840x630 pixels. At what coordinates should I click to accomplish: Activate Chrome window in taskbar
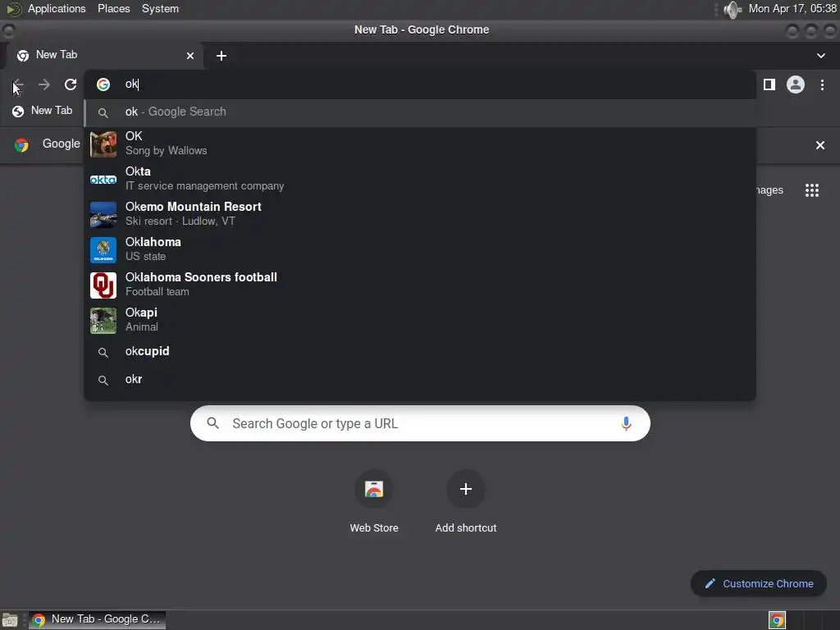click(97, 619)
